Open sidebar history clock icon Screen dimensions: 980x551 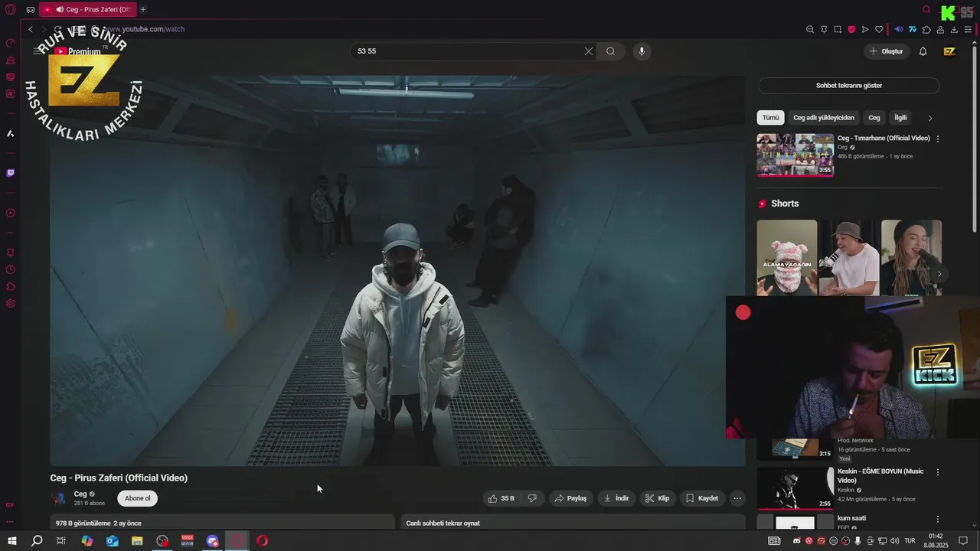(11, 269)
